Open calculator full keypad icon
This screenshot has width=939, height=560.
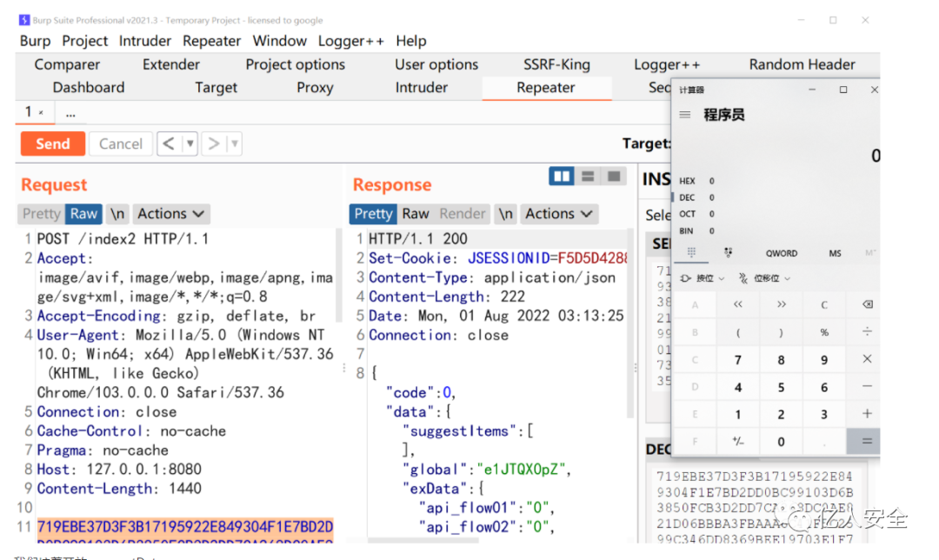click(x=691, y=253)
